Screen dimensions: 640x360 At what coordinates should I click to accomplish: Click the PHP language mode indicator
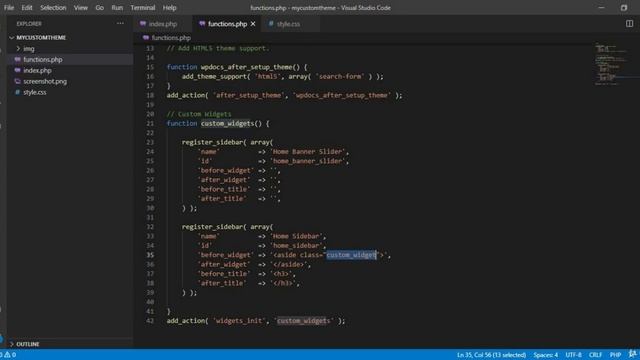click(x=615, y=355)
